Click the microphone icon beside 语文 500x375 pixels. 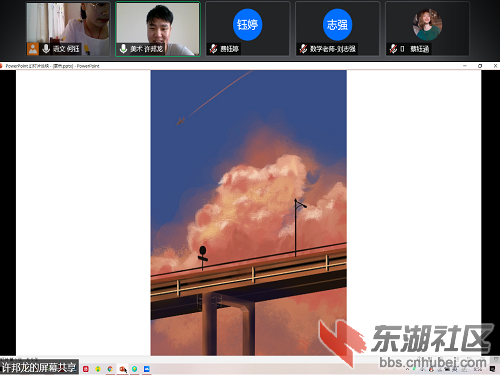(46, 49)
